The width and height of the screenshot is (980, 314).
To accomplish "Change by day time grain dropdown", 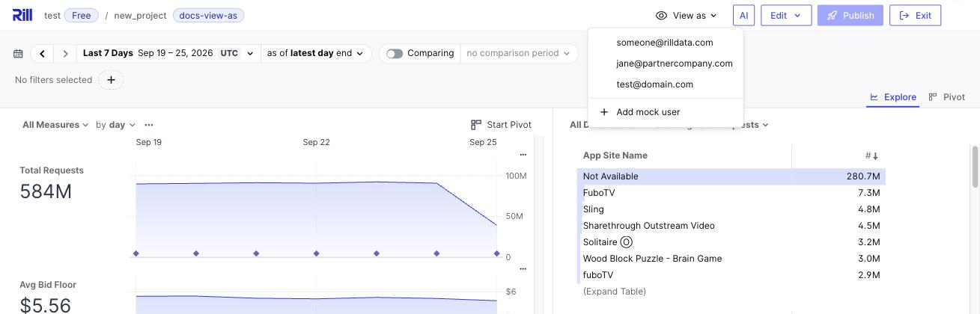I will click(116, 125).
